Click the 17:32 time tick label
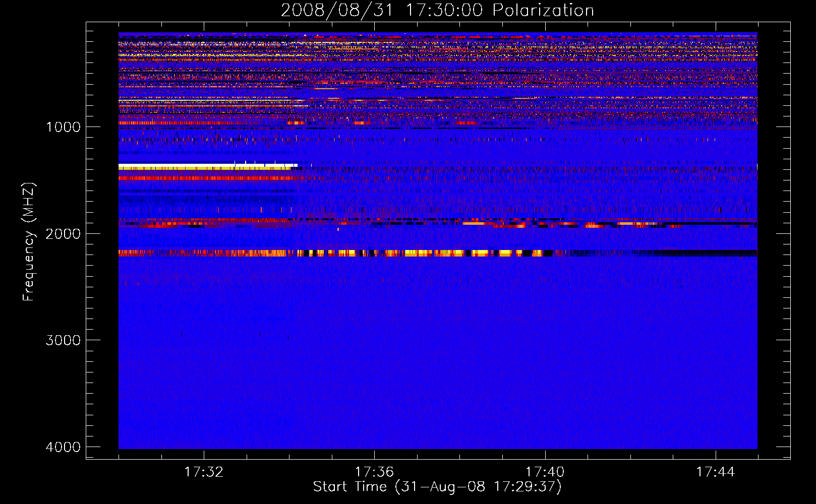 coord(204,472)
